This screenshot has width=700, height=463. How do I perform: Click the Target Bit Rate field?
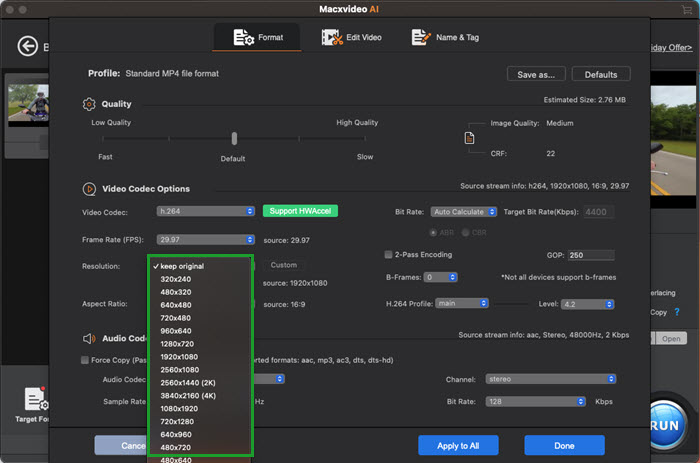pyautogui.click(x=598, y=212)
